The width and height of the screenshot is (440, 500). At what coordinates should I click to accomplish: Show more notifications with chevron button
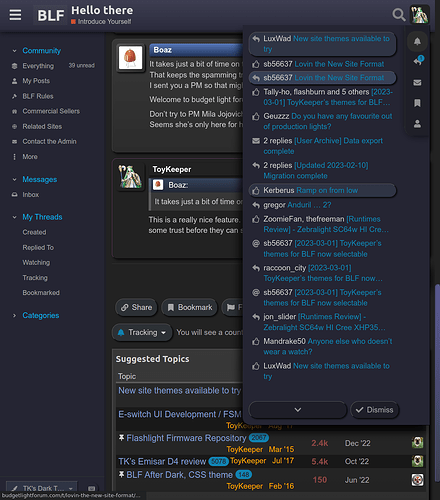click(x=298, y=410)
